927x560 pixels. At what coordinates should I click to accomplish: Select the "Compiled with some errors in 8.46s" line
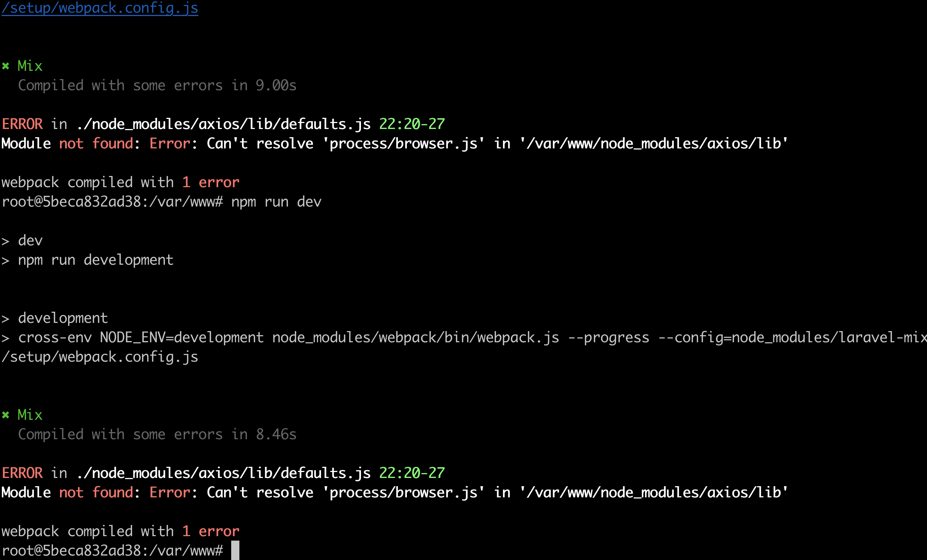click(x=157, y=434)
